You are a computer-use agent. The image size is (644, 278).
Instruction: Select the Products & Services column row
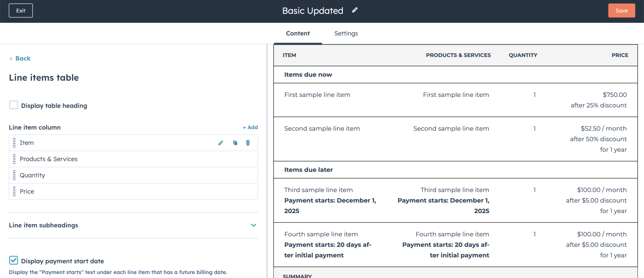pos(133,159)
